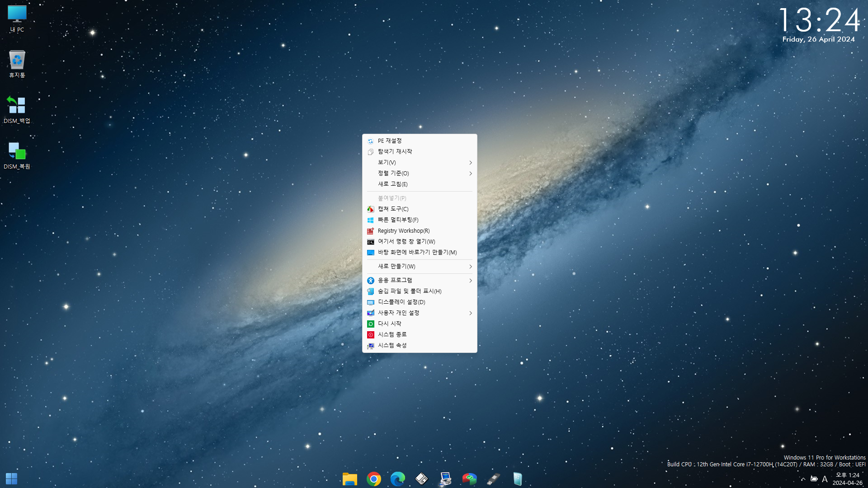Toggle 숨김 파일 및 폴더 표시(H)
This screenshot has height=488, width=868.
pos(420,291)
